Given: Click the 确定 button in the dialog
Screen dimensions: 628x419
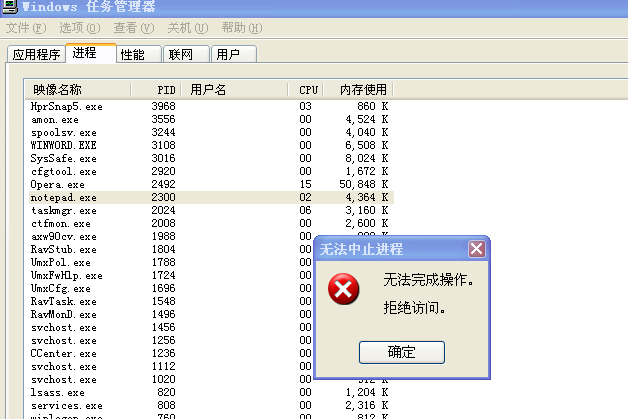Looking at the screenshot, I should [402, 352].
